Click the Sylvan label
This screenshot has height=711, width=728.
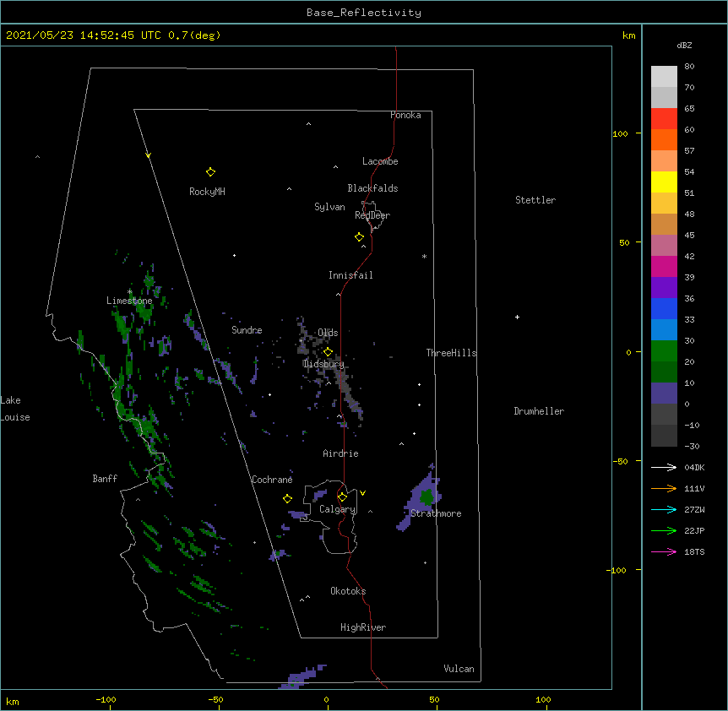(329, 207)
